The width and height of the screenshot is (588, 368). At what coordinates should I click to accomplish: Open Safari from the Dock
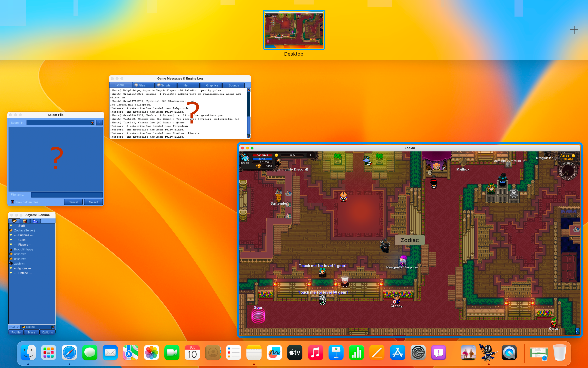[69, 352]
